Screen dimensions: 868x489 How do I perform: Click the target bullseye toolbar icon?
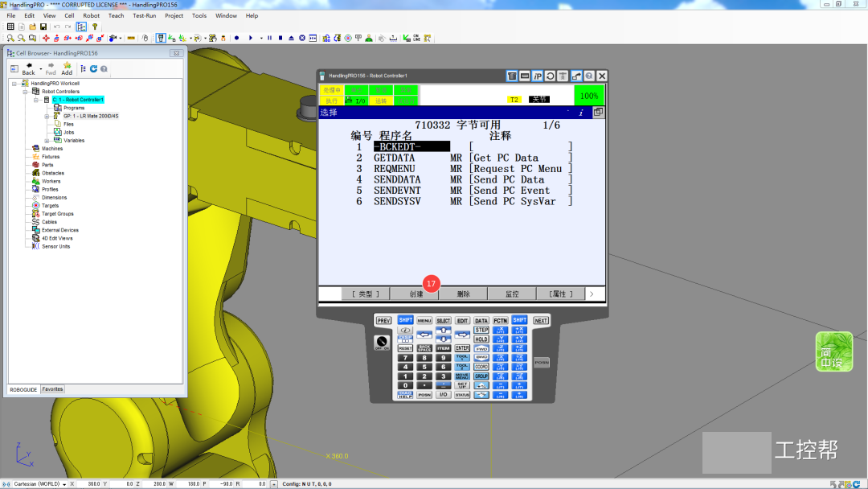click(x=348, y=39)
